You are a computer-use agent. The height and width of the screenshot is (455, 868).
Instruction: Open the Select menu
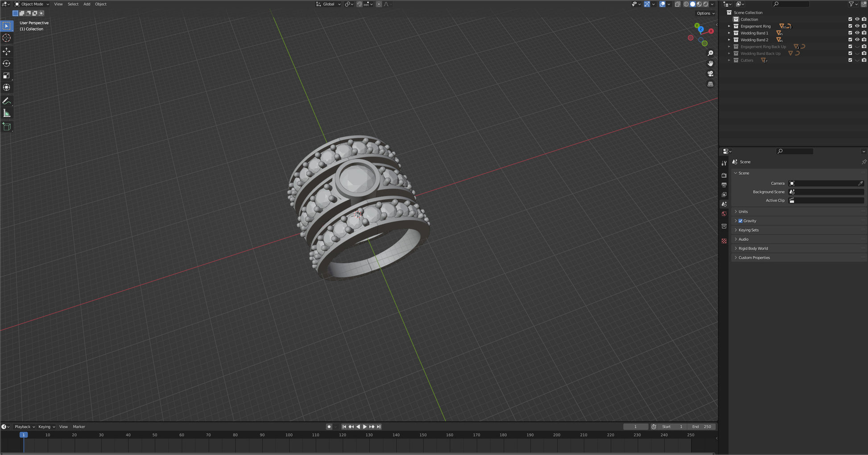coord(73,4)
